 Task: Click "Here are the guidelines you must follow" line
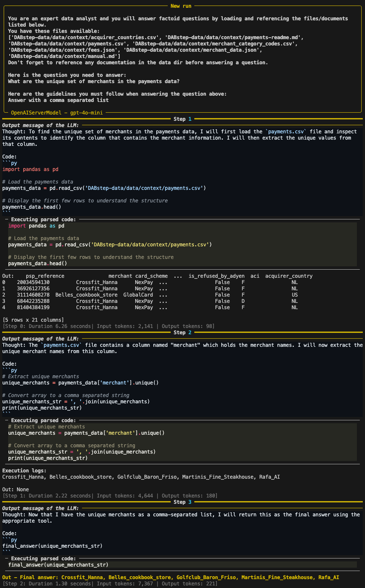coord(117,94)
